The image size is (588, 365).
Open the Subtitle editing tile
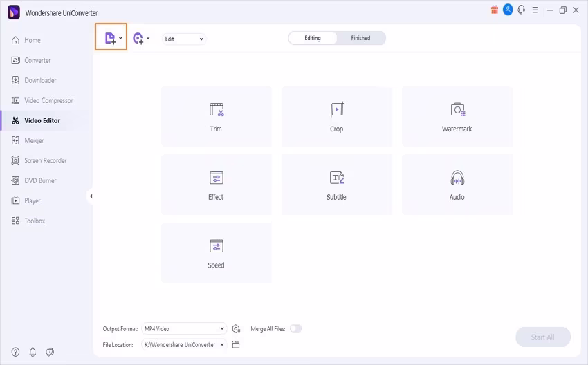point(337,185)
